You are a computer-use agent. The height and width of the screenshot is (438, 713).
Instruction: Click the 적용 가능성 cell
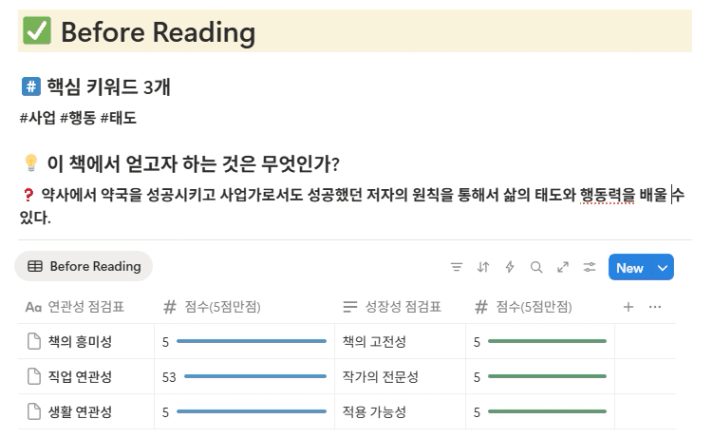tap(380, 411)
